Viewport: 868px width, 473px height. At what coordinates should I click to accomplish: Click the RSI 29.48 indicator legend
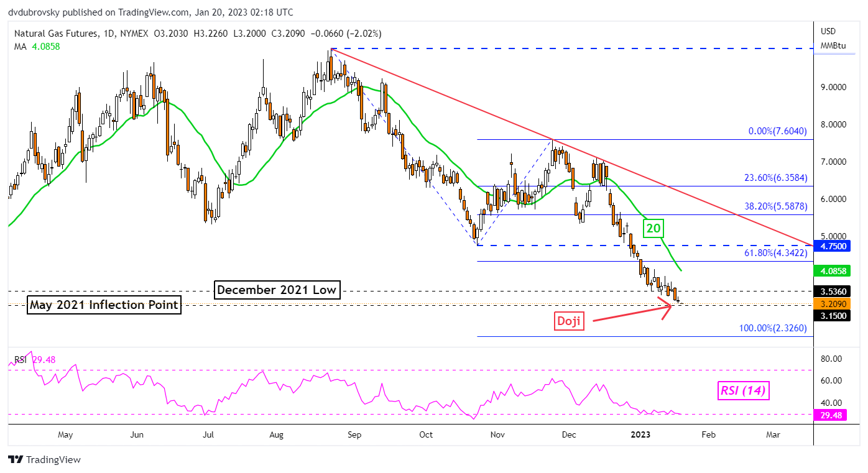34,359
